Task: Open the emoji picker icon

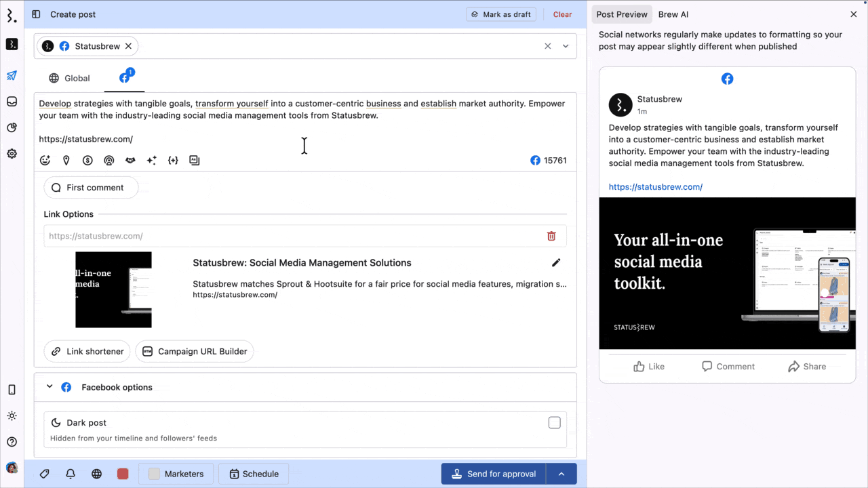Action: (x=45, y=161)
